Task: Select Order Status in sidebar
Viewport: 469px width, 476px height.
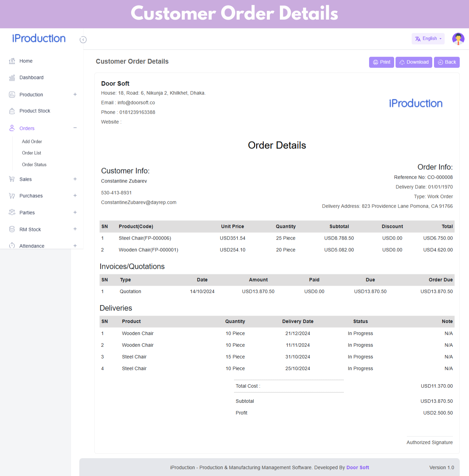Action: tap(34, 165)
